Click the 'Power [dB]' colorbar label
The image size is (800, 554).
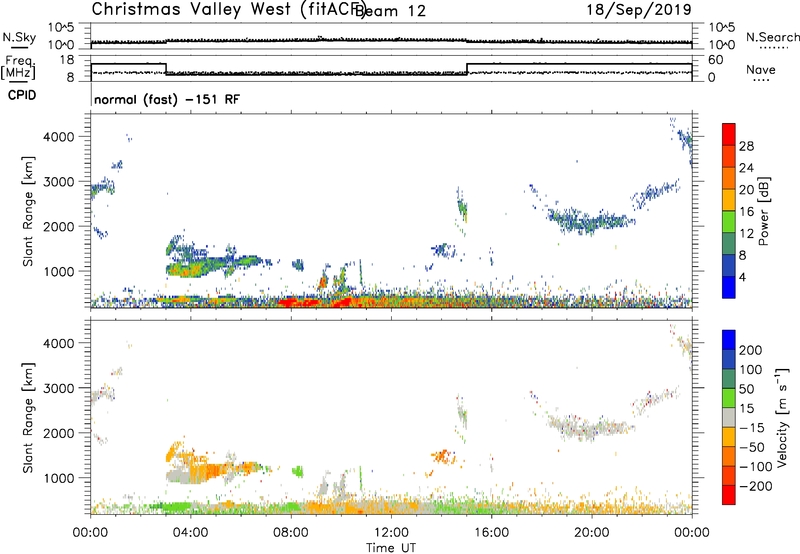pos(763,211)
